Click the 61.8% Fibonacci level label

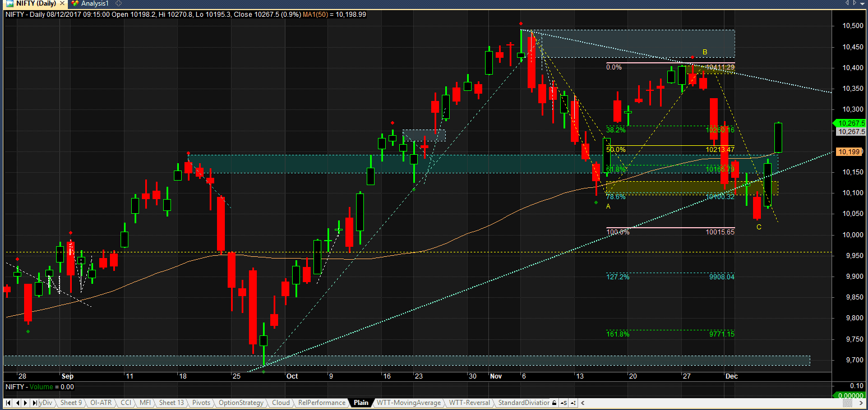(616, 169)
